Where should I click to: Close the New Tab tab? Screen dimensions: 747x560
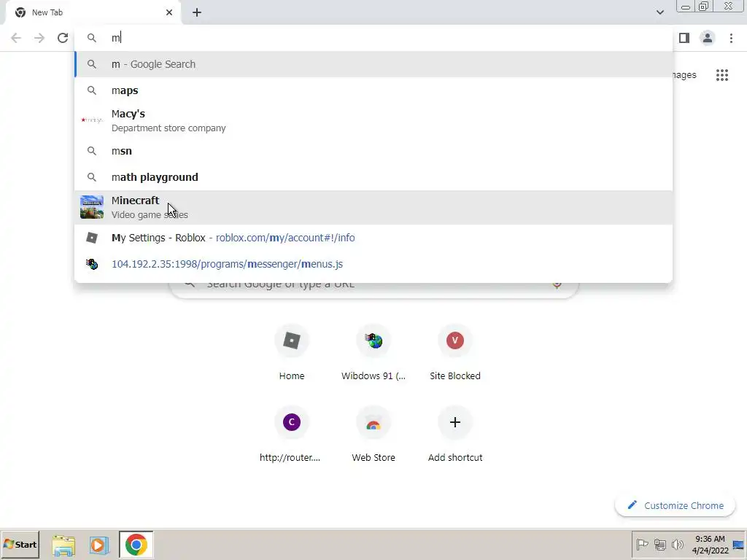click(x=169, y=12)
